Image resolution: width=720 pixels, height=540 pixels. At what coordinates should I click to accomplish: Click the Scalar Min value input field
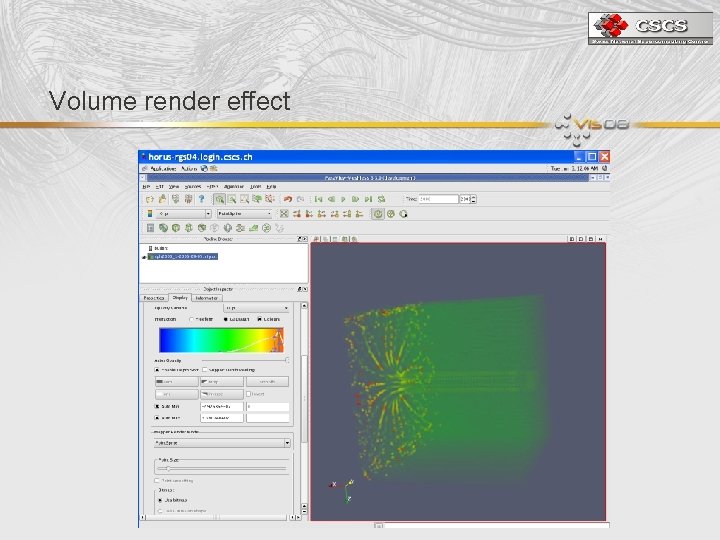[x=222, y=406]
